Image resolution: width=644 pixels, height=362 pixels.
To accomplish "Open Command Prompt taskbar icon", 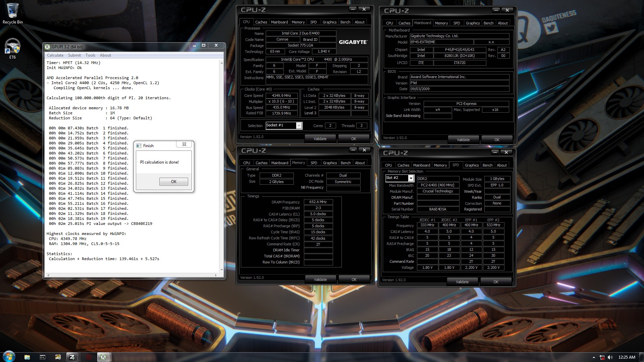I will tap(43, 357).
